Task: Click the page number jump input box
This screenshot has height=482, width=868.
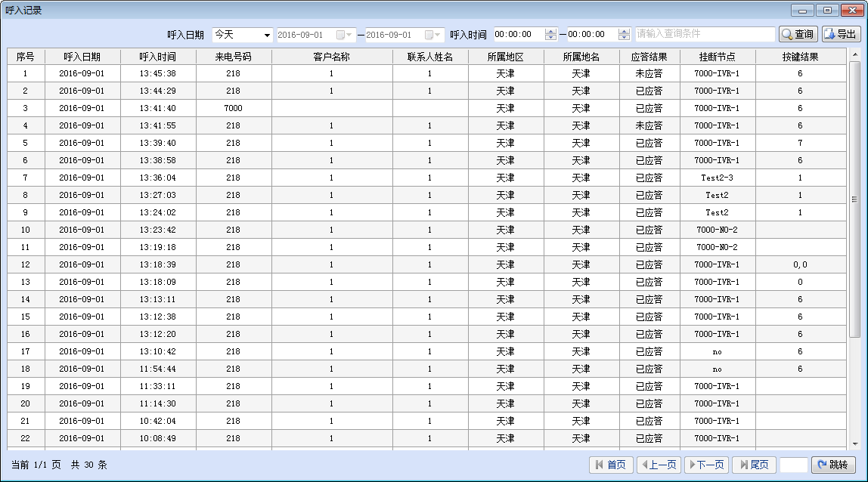Action: pos(793,465)
